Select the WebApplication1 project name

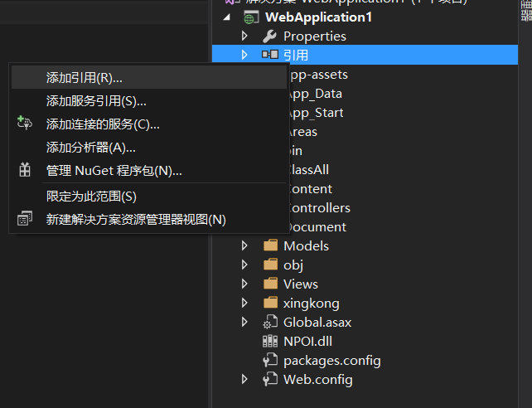tap(318, 17)
